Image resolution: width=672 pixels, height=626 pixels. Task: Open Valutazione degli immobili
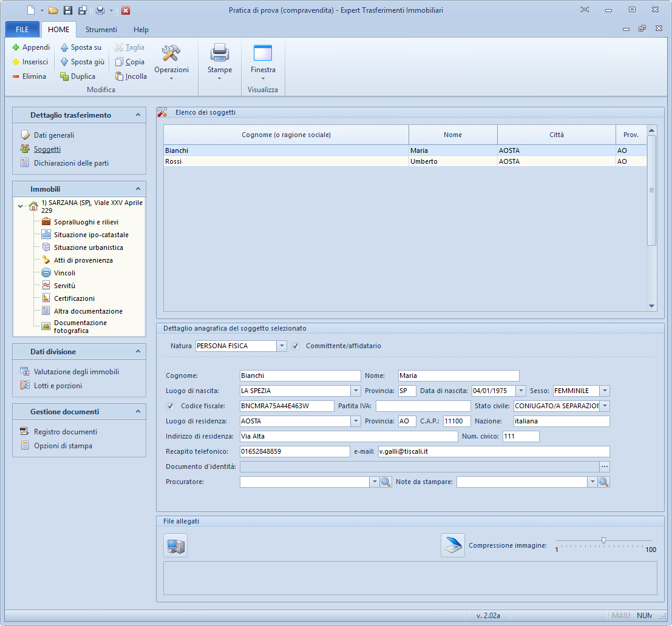(x=76, y=372)
